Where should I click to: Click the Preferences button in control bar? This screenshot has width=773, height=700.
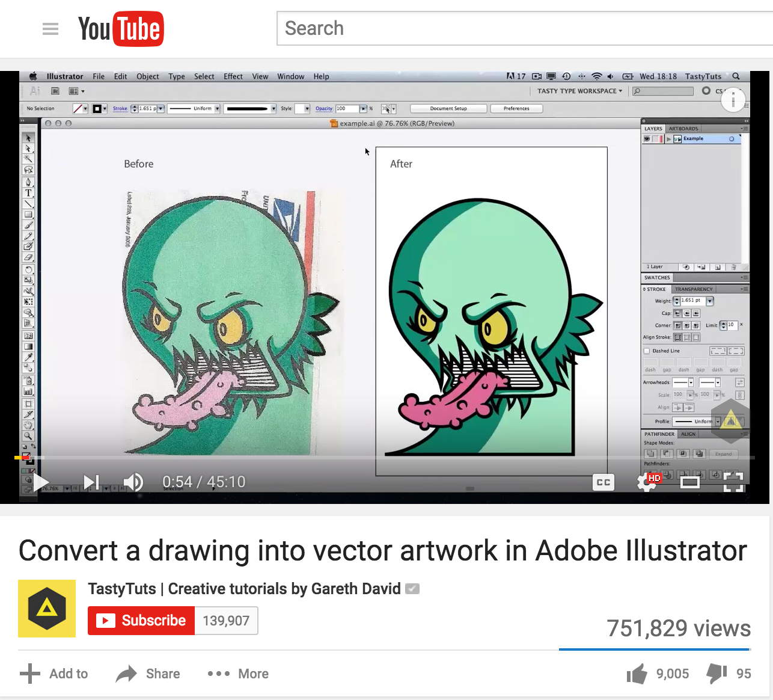(x=516, y=109)
